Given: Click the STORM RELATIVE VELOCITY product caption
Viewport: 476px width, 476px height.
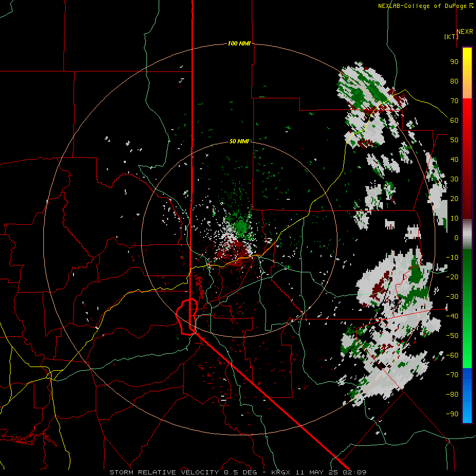Looking at the screenshot, I should pos(165,472).
